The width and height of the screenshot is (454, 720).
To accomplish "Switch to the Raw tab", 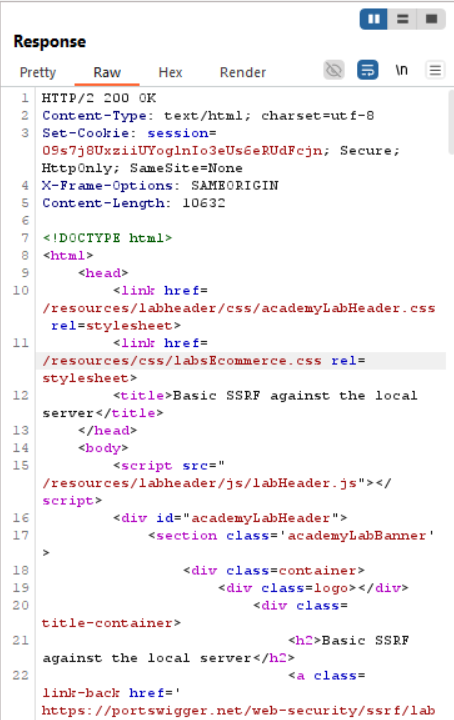I will pos(107,73).
